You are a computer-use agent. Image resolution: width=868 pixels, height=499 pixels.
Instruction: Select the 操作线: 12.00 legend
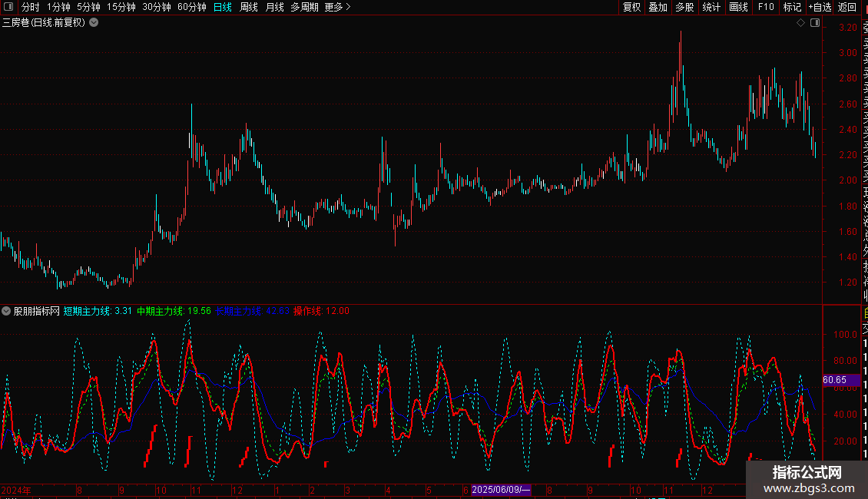click(x=321, y=311)
